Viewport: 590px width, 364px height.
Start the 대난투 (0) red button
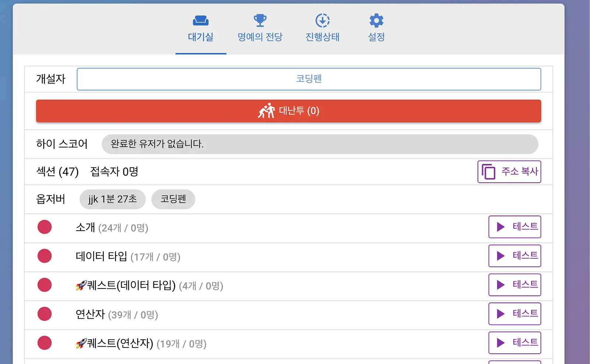(x=288, y=111)
